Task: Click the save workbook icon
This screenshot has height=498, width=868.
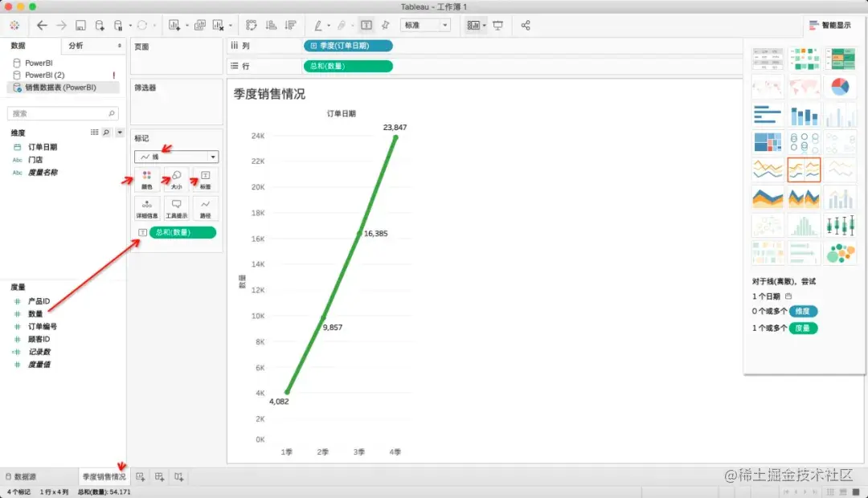Action: [80, 26]
